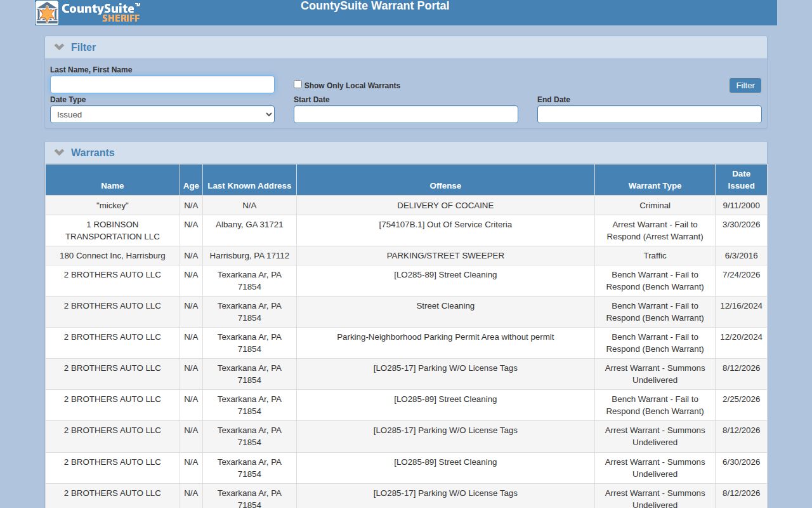Select the "mickey" name cell

pyautogui.click(x=112, y=206)
